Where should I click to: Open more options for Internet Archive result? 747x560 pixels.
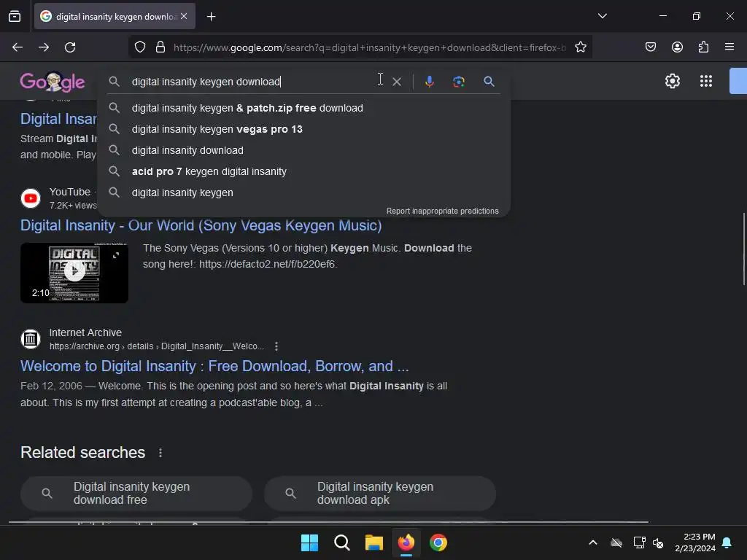276,346
